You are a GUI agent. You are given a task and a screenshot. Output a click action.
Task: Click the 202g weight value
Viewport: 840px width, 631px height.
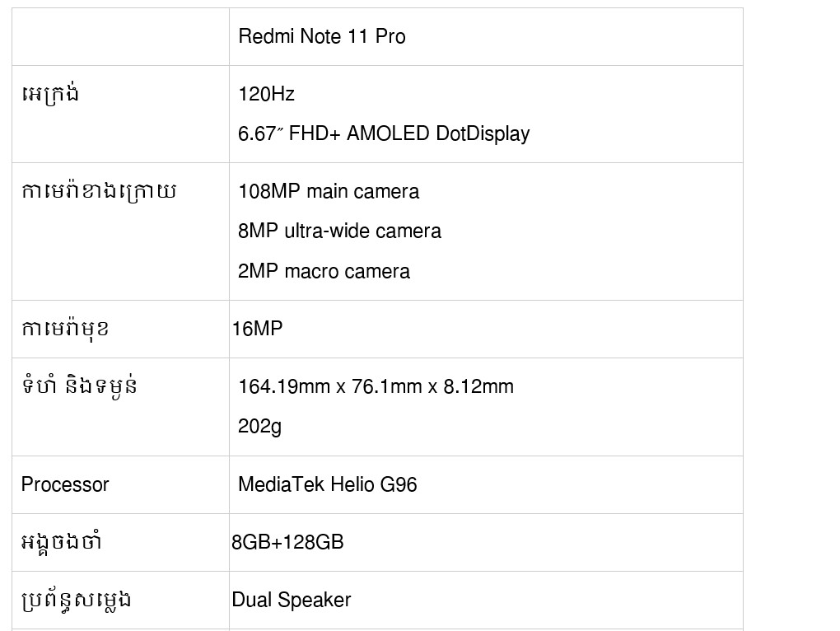(260, 426)
